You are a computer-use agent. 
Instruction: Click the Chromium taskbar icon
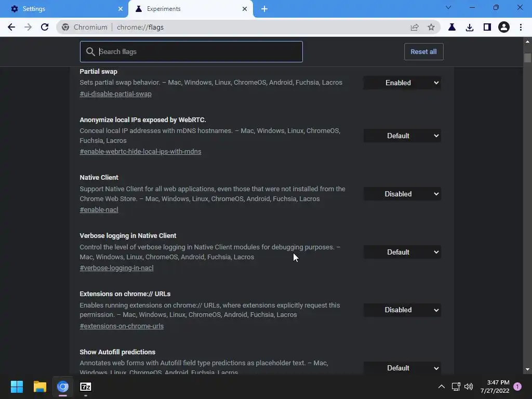(63, 387)
